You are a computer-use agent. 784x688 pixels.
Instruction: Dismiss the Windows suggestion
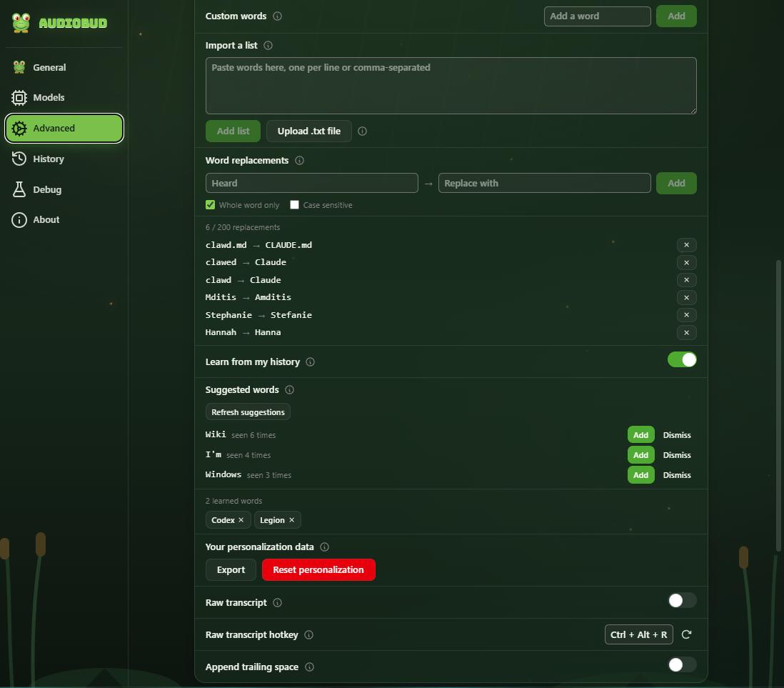[677, 475]
